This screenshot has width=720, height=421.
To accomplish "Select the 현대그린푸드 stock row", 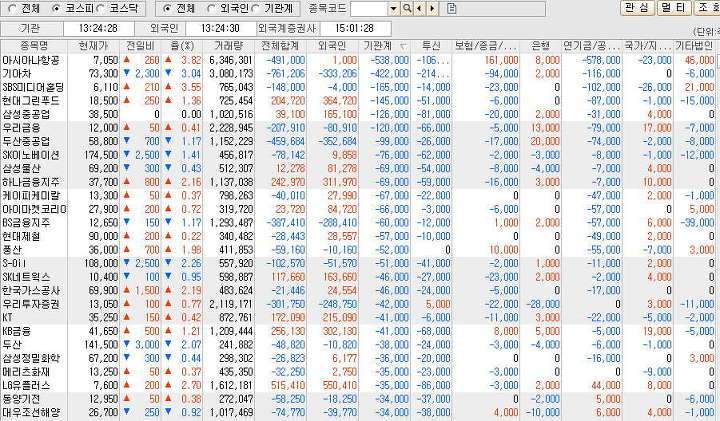I will tap(357, 101).
